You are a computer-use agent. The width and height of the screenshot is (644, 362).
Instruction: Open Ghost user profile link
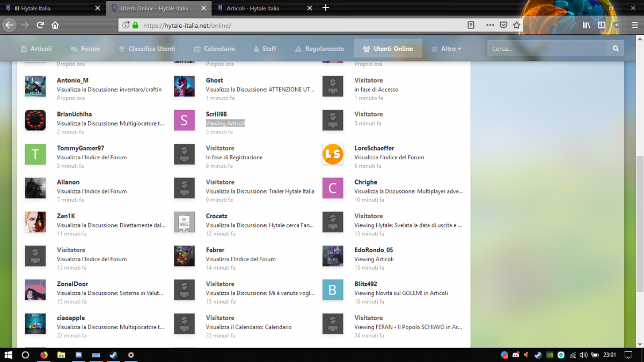tap(215, 80)
